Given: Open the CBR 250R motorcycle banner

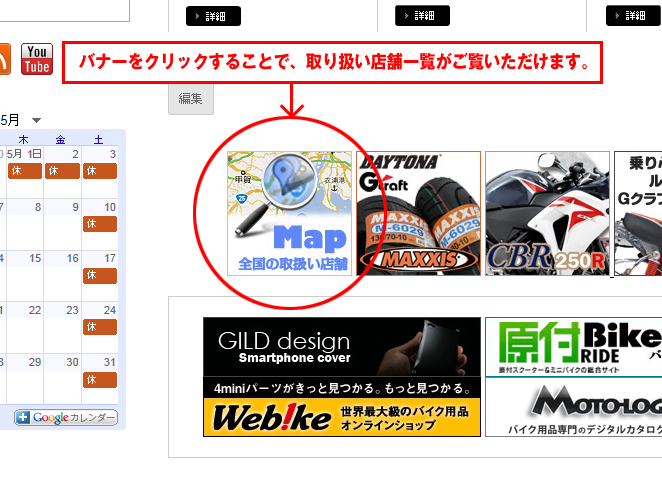Looking at the screenshot, I should click(547, 214).
